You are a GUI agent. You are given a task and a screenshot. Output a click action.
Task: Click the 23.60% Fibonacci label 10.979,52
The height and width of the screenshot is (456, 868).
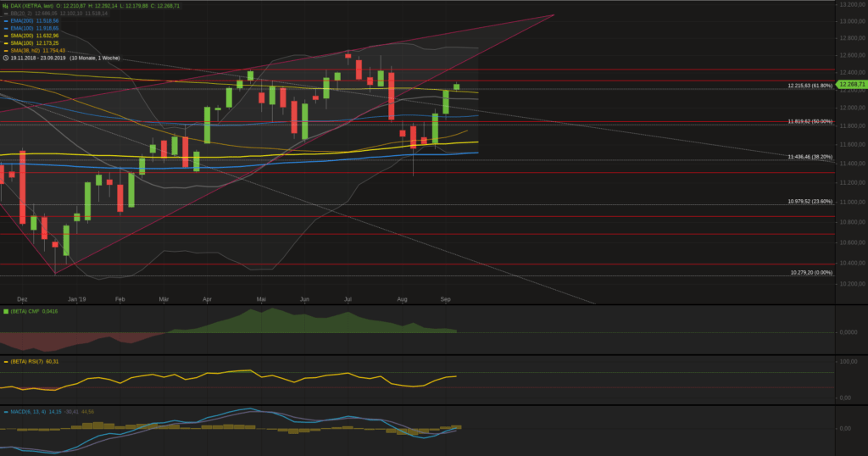[810, 202]
